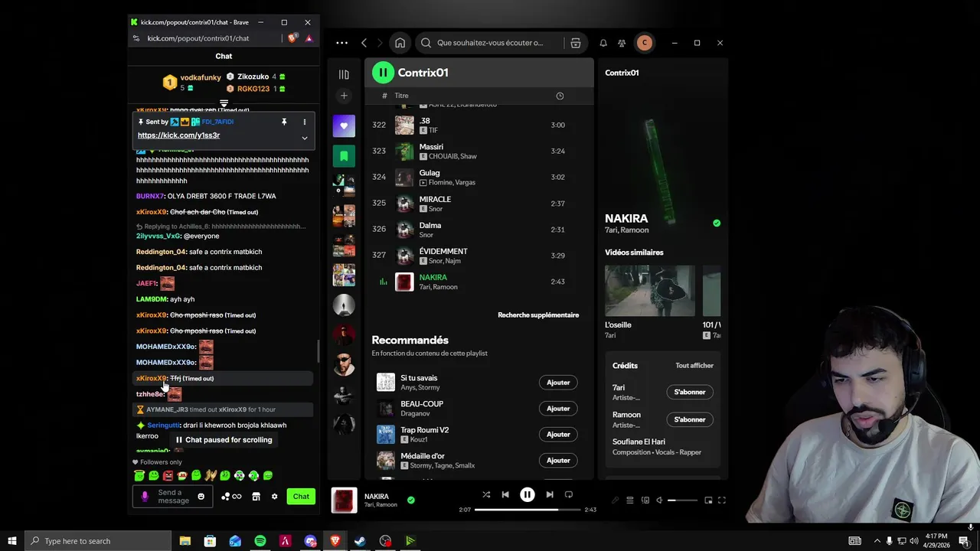The image size is (980, 551).
Task: Add Trap Roumi V2 to playlist
Action: point(558,435)
